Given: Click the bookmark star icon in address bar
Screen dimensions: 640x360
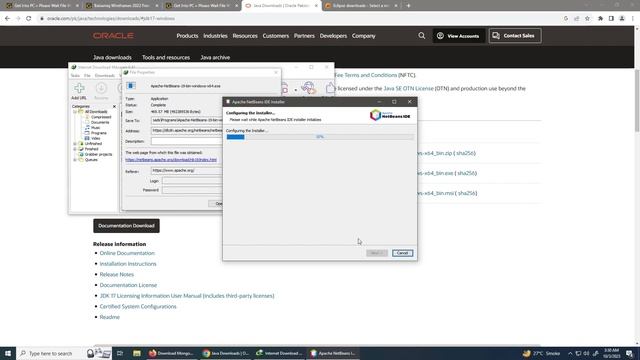Looking at the screenshot, I should pyautogui.click(x=587, y=18).
